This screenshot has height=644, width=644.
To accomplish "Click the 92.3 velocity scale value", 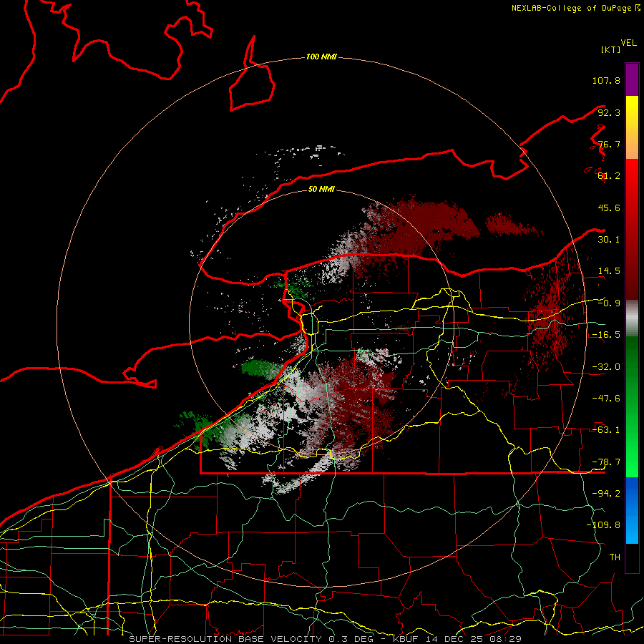I will 609,112.
